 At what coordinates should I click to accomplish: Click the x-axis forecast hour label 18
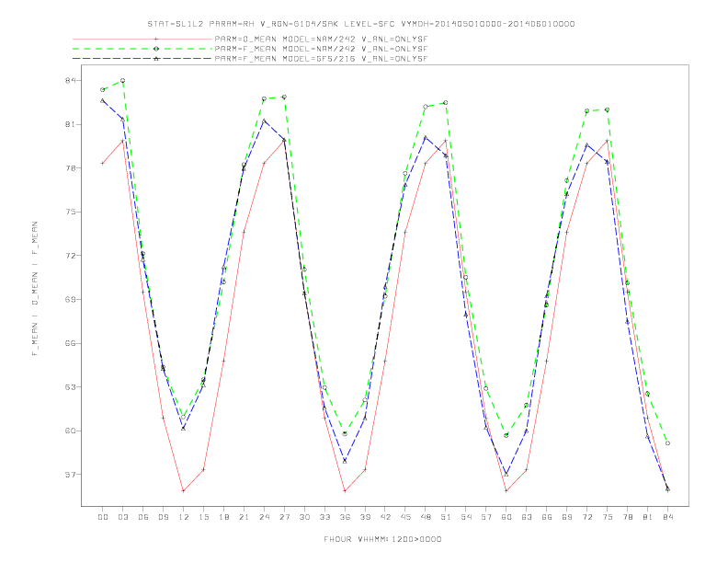tap(223, 517)
